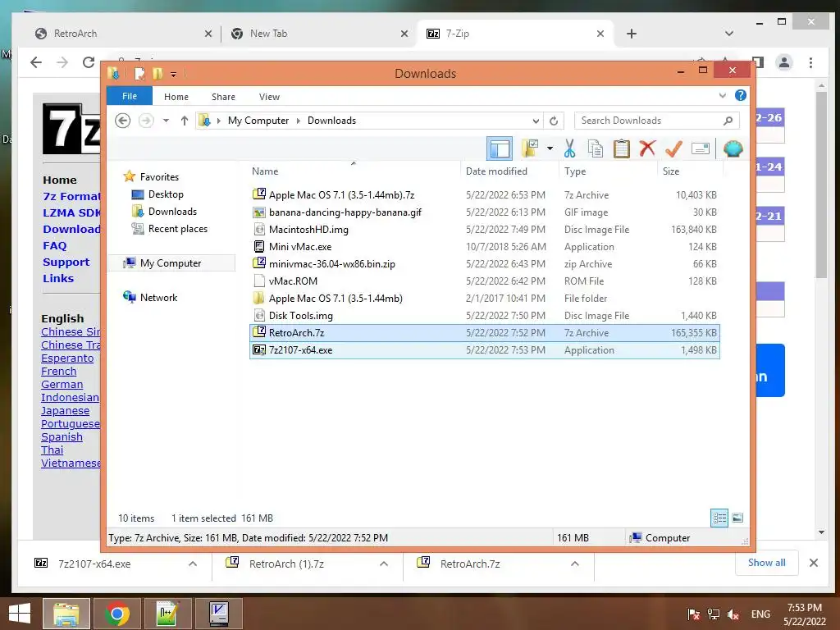This screenshot has height=630, width=840.
Task: Select the RetroArch.7z archive row
Action: coord(484,333)
